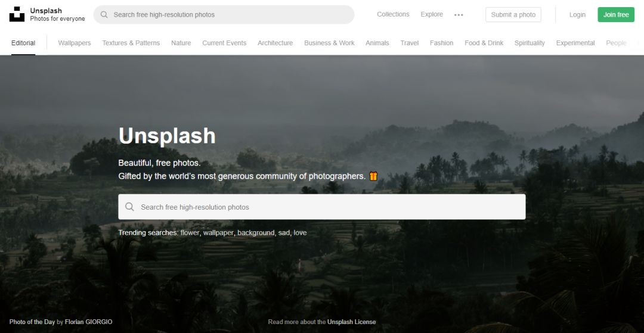Click the magnifier icon in top search bar
Viewport: 644px width, 333px height.
coord(104,14)
